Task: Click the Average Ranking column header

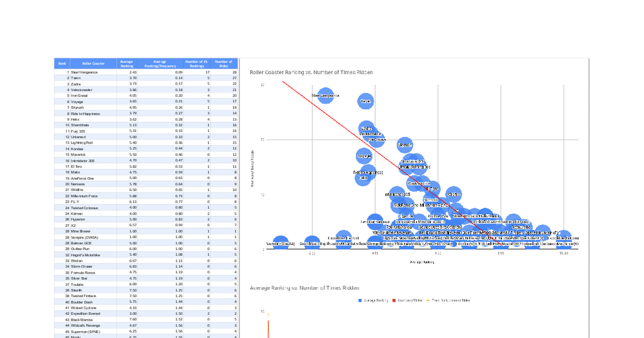Action: 127,63
